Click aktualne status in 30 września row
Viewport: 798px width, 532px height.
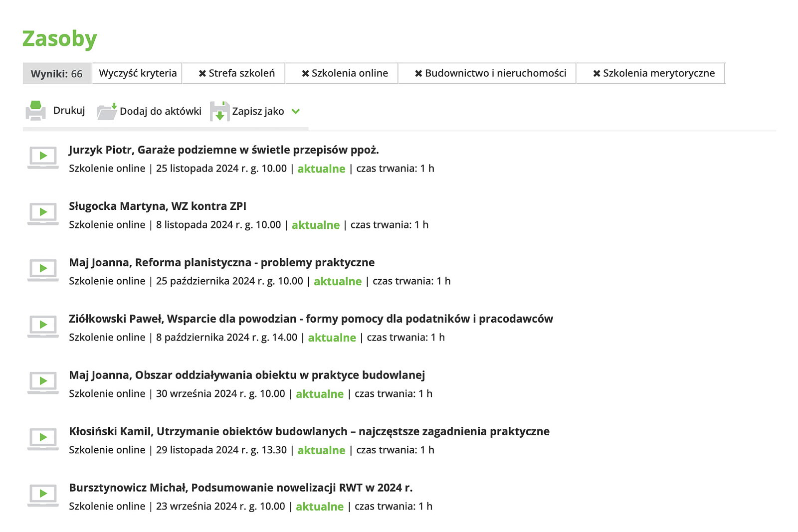point(320,394)
